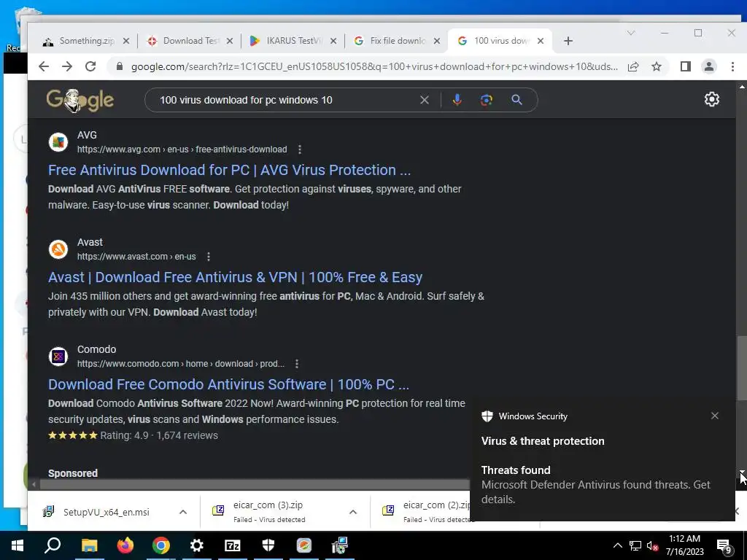This screenshot has height=560, width=747.
Task: Click the scroll-up arrow of the page scrollbar
Action: click(x=741, y=87)
